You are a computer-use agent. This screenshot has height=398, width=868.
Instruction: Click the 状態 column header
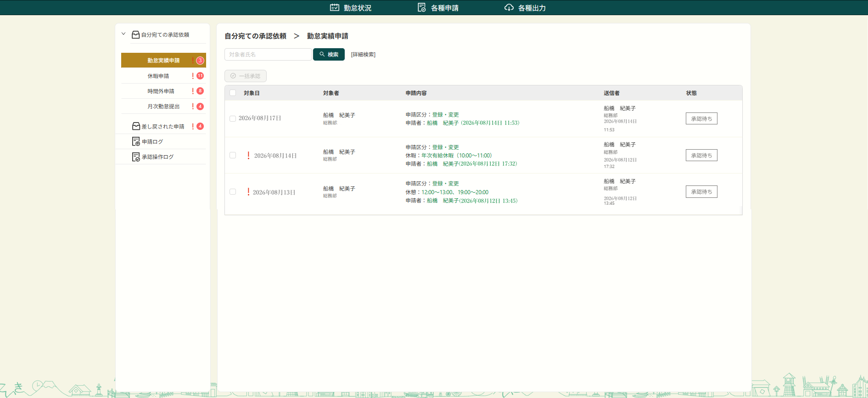point(691,93)
